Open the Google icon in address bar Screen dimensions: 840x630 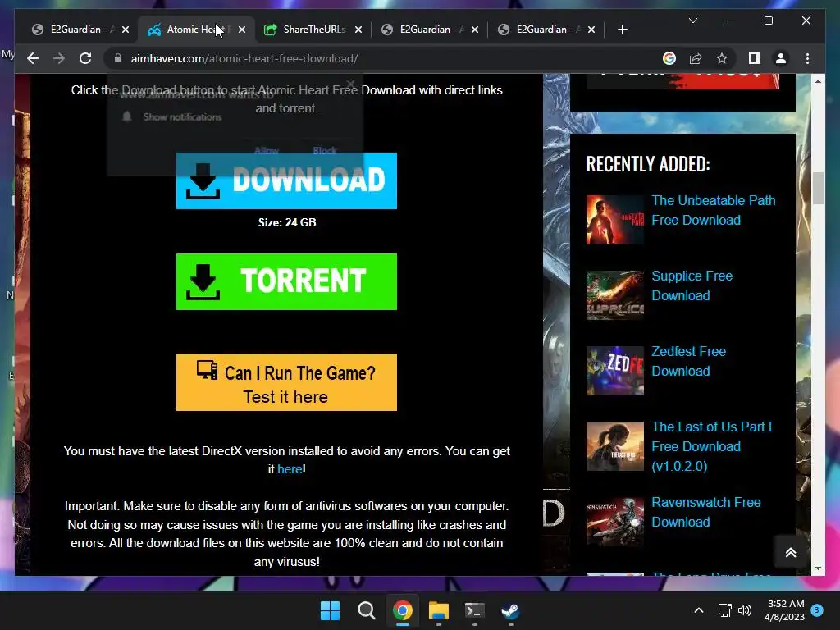[x=669, y=58]
